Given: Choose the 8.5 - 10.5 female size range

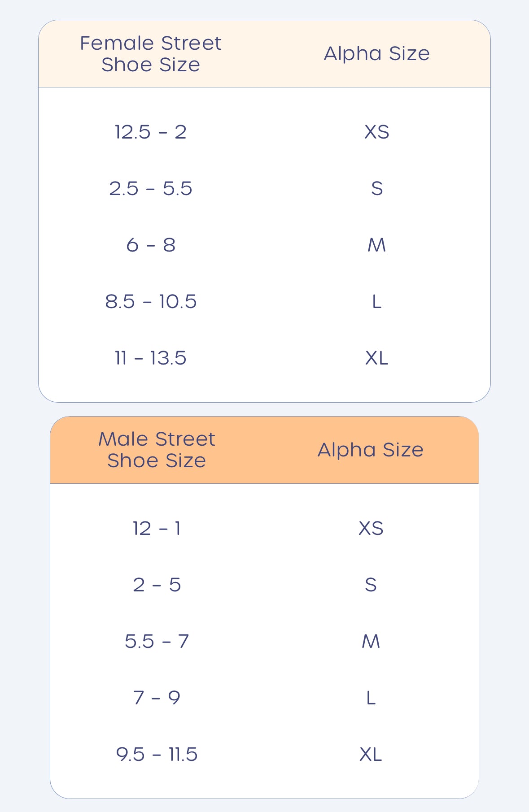Looking at the screenshot, I should coord(151,301).
